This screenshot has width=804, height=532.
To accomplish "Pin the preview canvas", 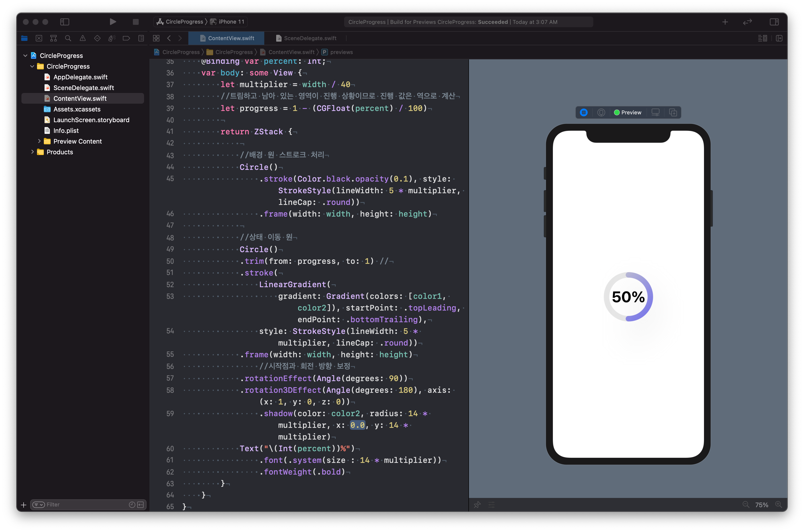I will (477, 504).
